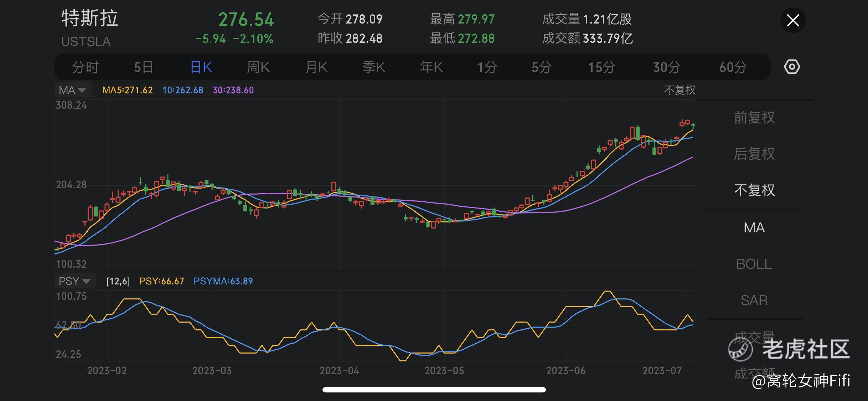
Task: Open the MA indicator dropdown
Action: (x=73, y=90)
